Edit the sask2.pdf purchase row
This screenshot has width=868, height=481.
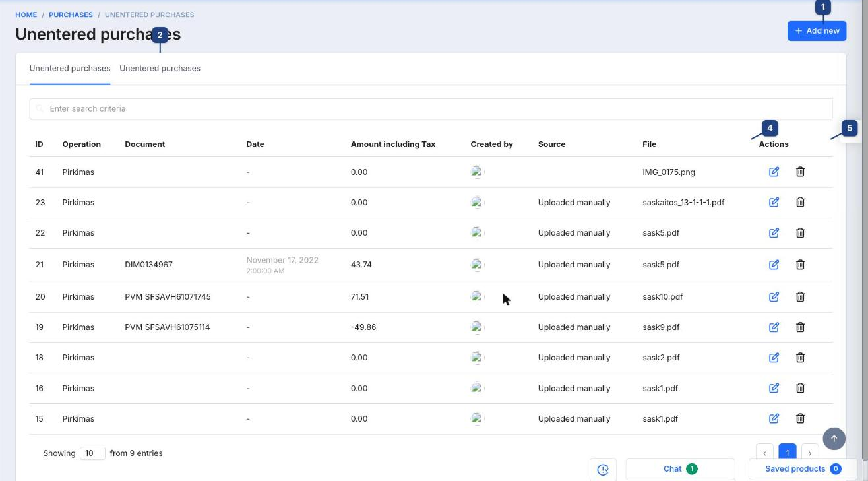[774, 358]
